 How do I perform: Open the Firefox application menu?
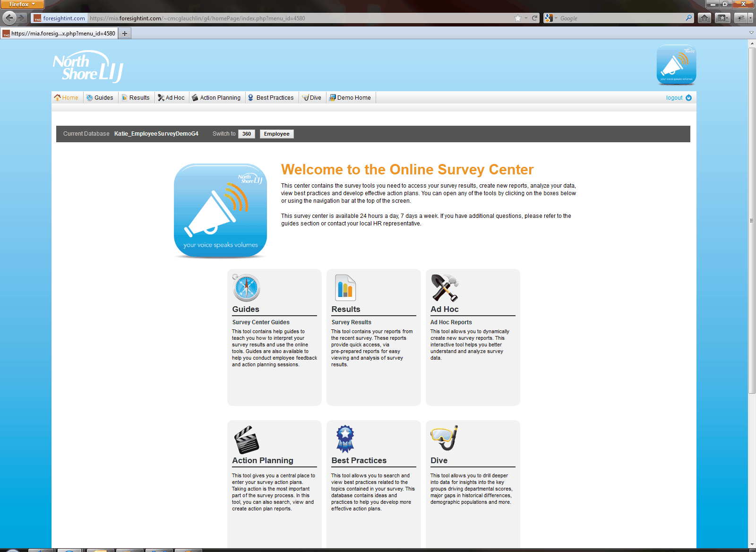click(22, 4)
